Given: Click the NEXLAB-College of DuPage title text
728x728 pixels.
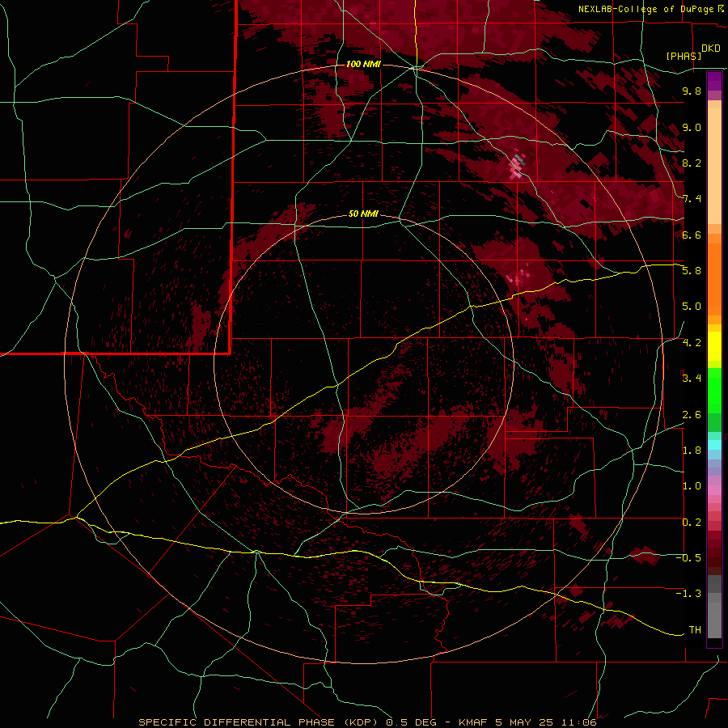Looking at the screenshot, I should point(646,9).
